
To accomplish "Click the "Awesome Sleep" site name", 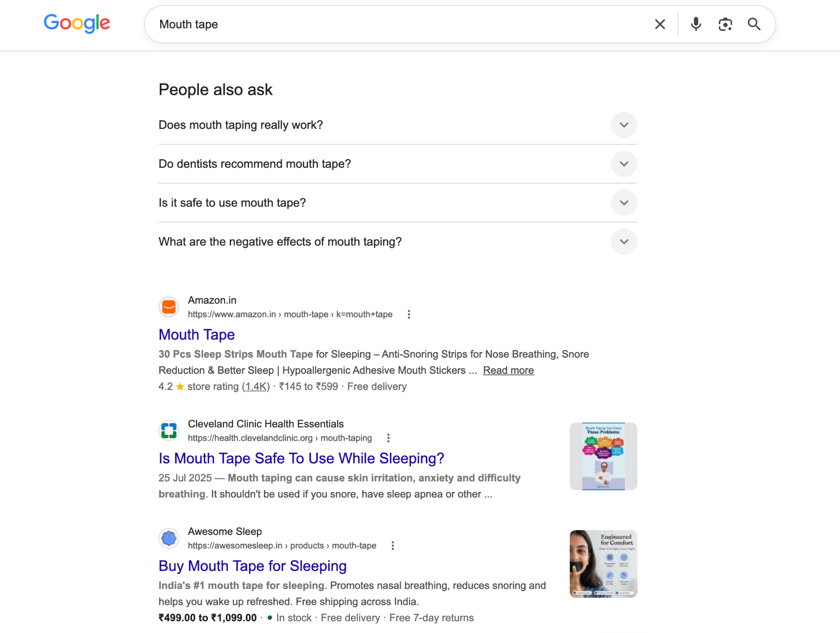I will pos(225,531).
